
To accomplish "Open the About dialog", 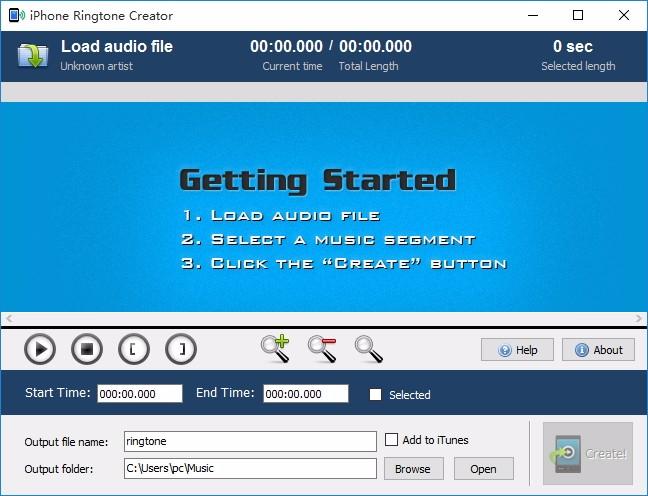I will (598, 350).
